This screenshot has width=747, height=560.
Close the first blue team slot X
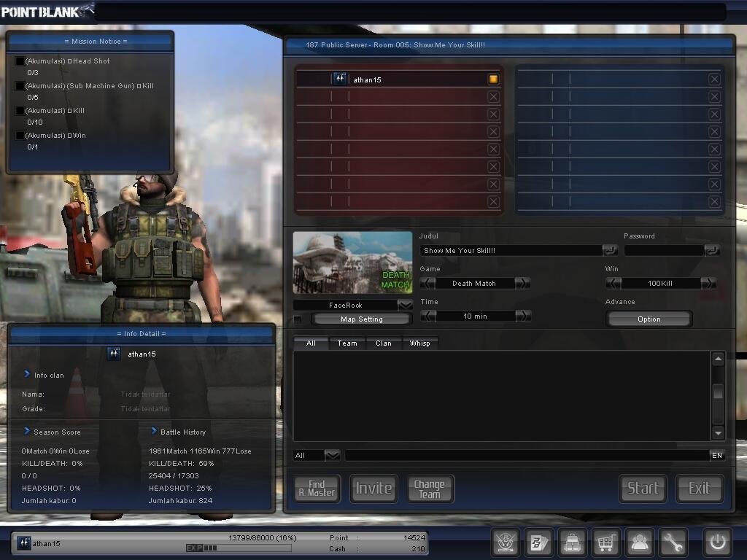pyautogui.click(x=714, y=79)
